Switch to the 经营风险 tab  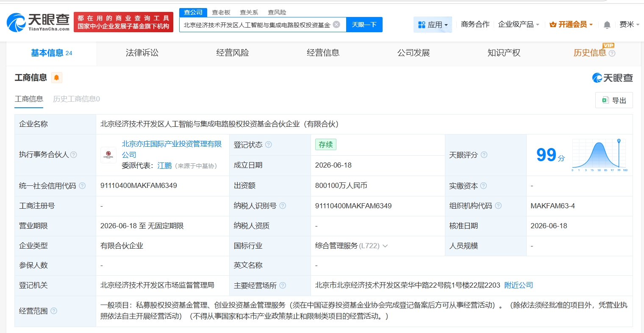click(x=233, y=53)
